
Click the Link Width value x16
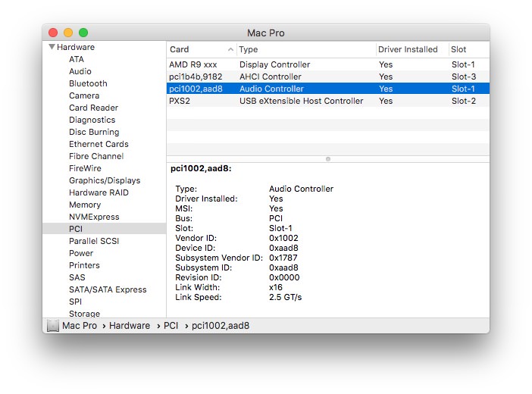(x=276, y=287)
